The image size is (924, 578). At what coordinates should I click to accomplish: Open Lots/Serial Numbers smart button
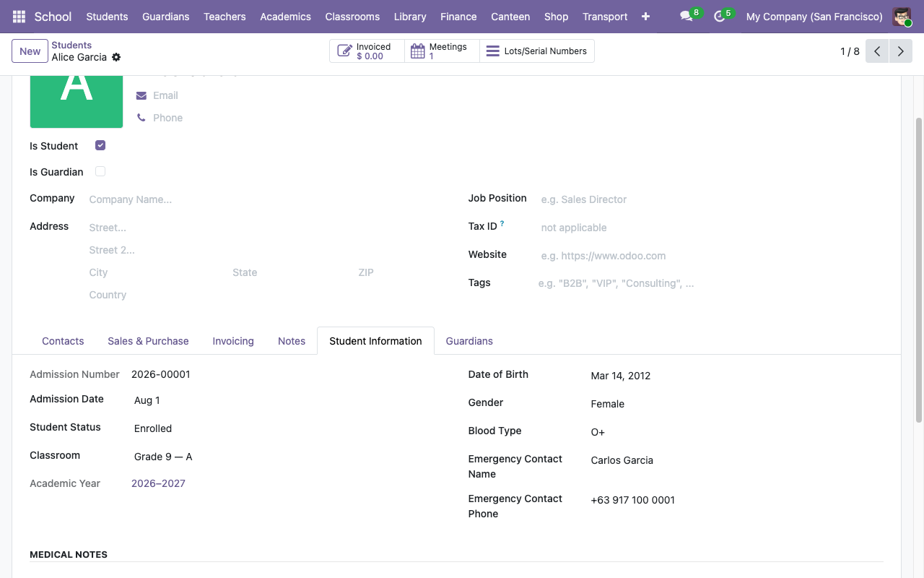[x=537, y=51]
